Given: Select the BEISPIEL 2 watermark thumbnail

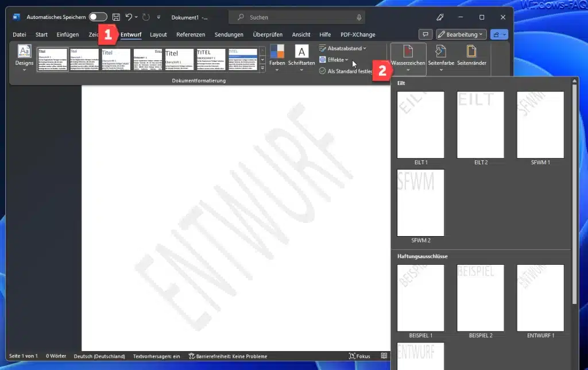Looking at the screenshot, I should click(x=481, y=298).
